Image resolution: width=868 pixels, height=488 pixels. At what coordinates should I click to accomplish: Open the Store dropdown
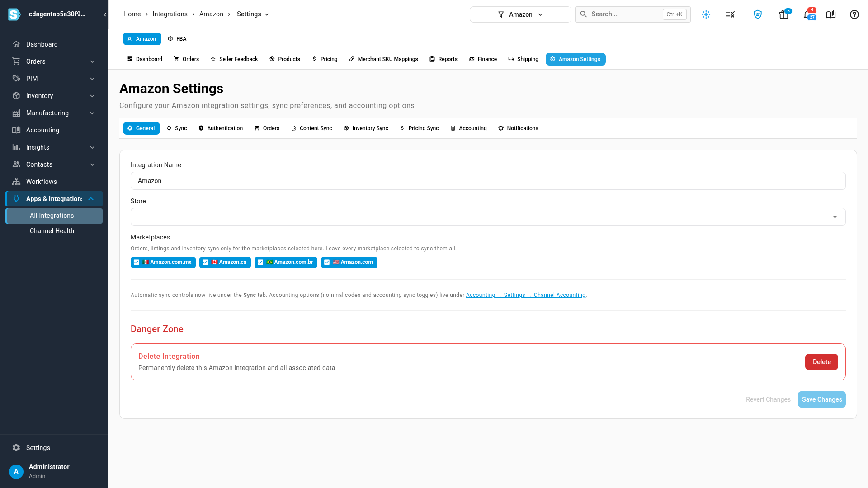(488, 217)
